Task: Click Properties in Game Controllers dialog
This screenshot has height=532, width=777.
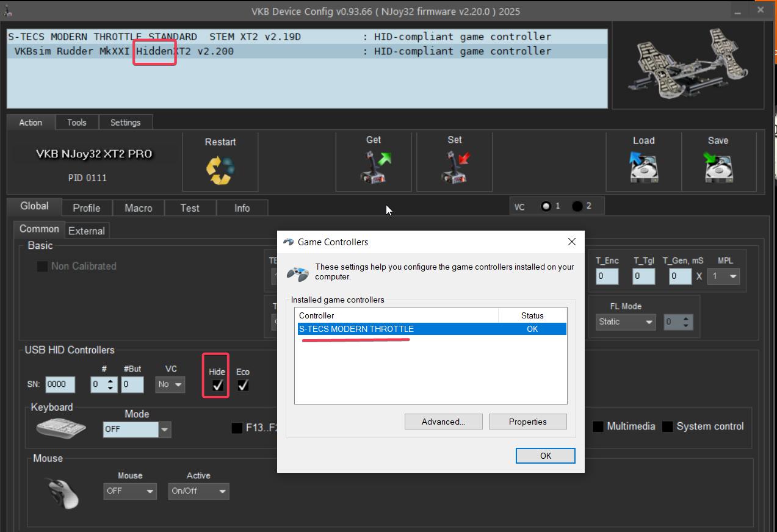Action: click(528, 422)
